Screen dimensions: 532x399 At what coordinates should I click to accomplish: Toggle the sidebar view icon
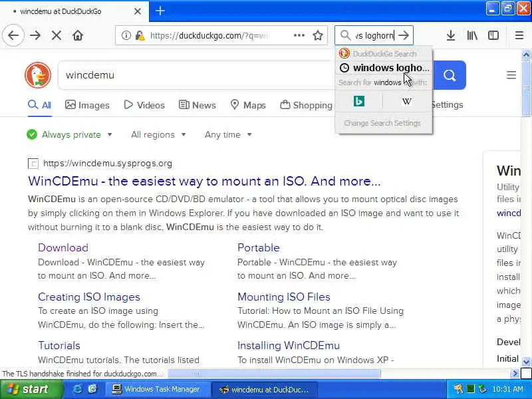tap(493, 35)
